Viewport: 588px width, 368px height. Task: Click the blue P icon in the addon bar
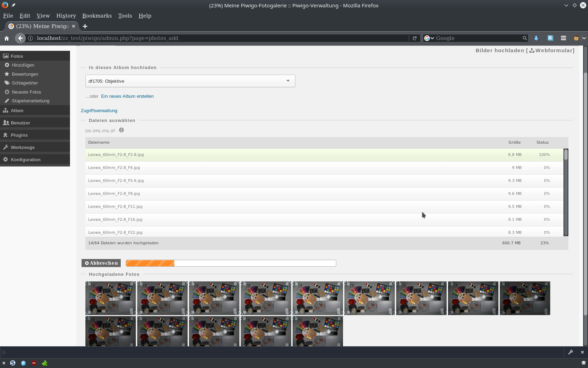click(x=23, y=363)
